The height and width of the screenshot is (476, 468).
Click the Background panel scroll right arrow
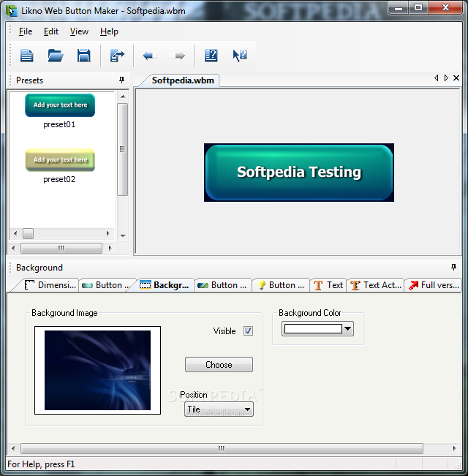(454, 448)
